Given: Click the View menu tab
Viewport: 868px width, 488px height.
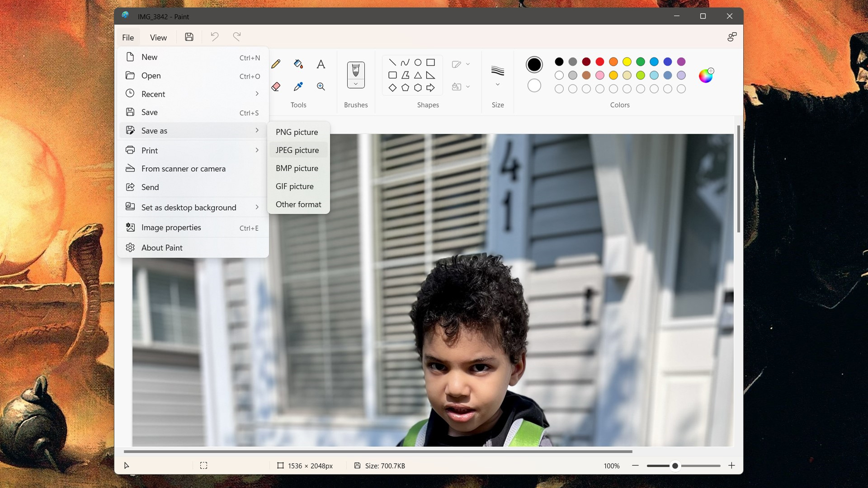Looking at the screenshot, I should (158, 37).
